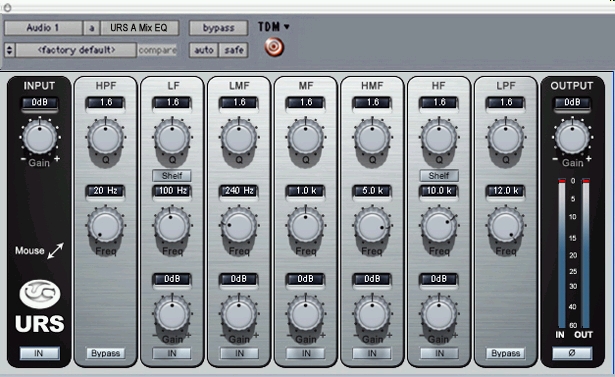
Task: Open the Audio 1 track selector
Action: (43, 28)
